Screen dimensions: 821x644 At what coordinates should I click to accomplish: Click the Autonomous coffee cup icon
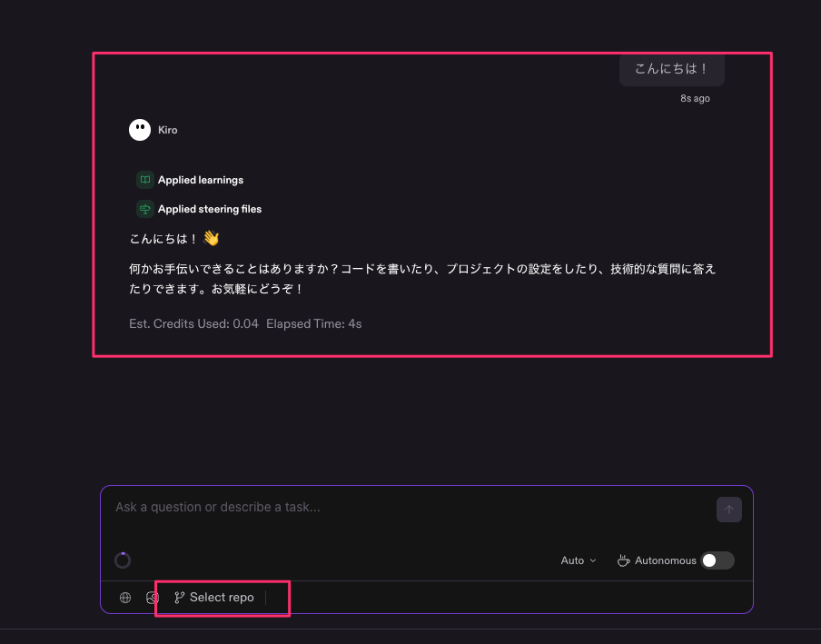click(x=623, y=560)
